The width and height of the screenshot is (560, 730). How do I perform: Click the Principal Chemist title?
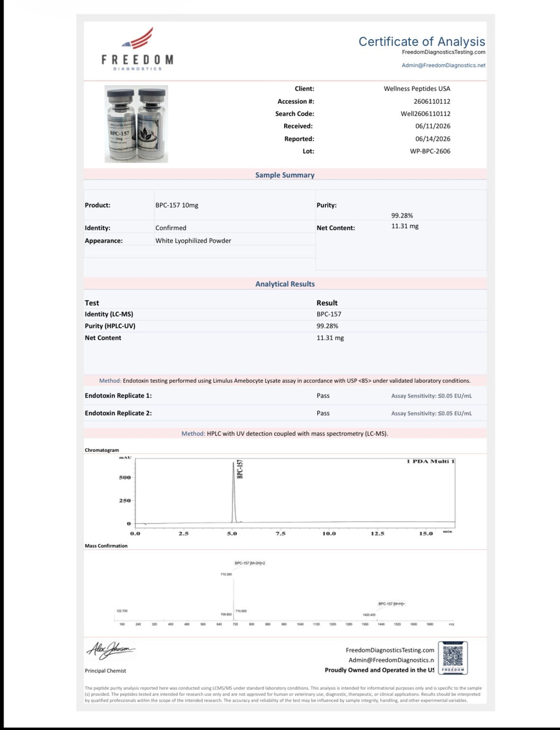coord(105,671)
